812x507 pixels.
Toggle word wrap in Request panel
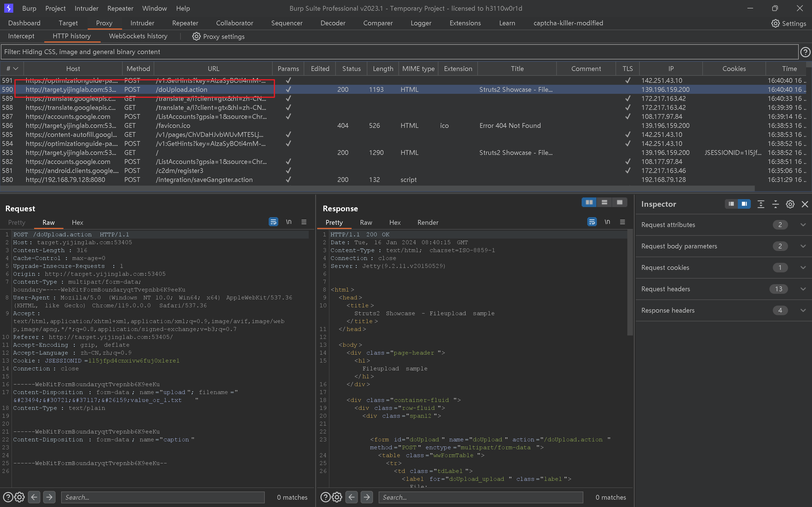click(273, 222)
